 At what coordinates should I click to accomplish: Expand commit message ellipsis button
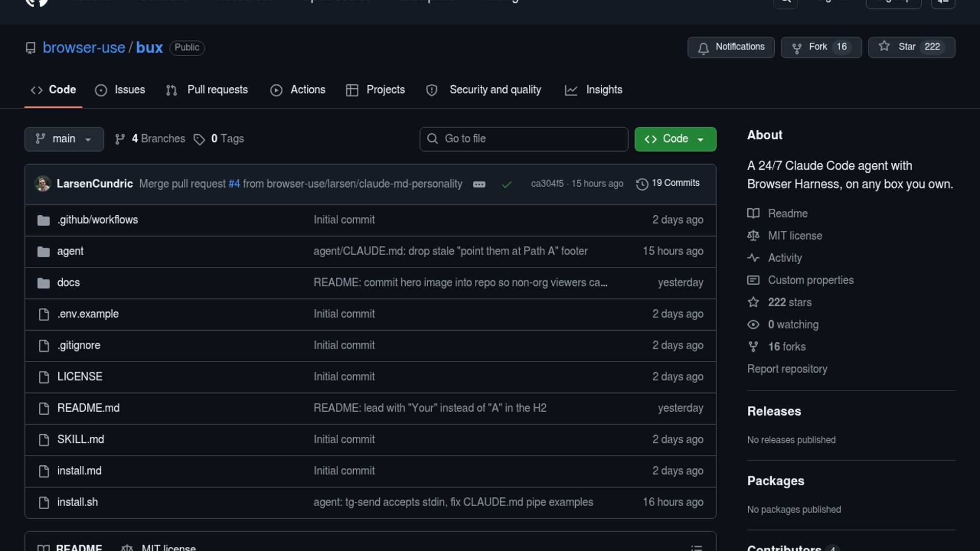[479, 184]
